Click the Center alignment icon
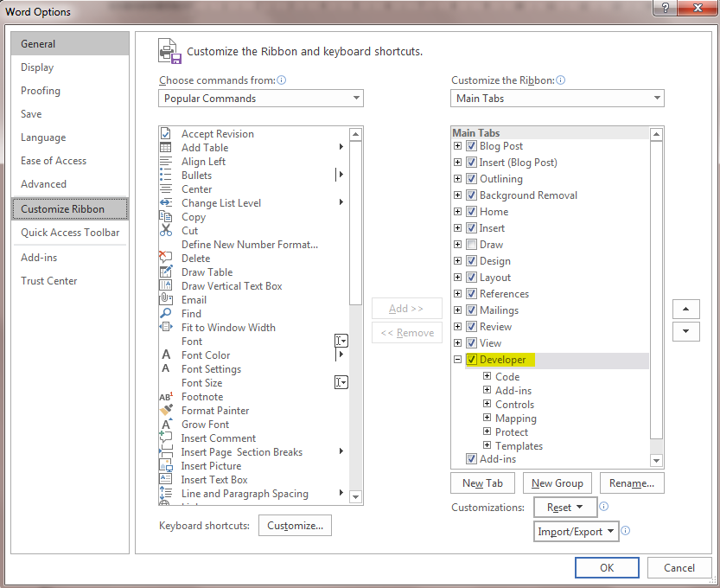720x588 pixels. 165,189
